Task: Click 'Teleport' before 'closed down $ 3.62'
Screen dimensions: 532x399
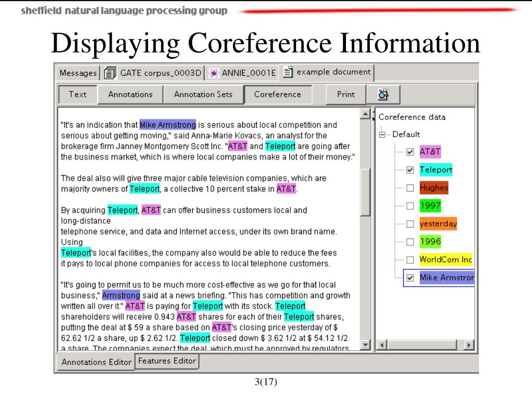Action: point(195,338)
